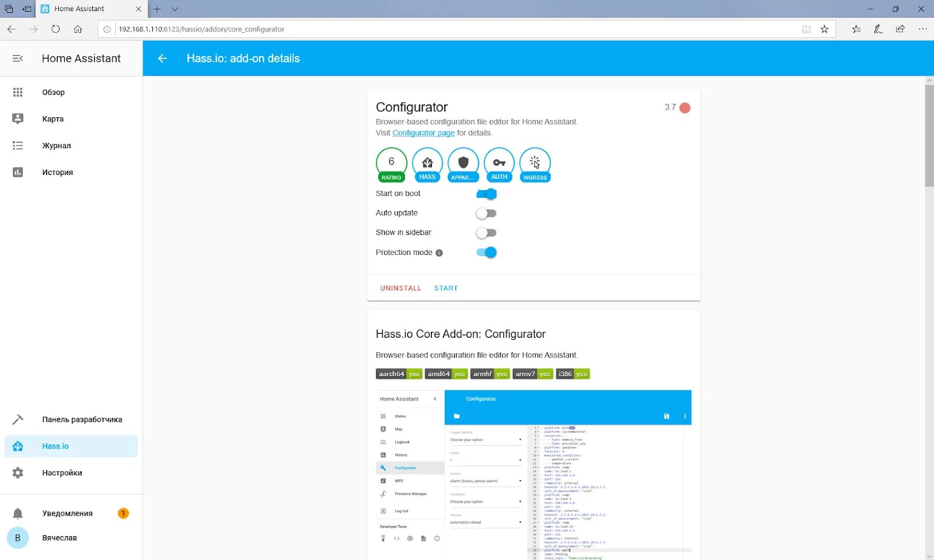Click the INGRESS badge

(535, 165)
